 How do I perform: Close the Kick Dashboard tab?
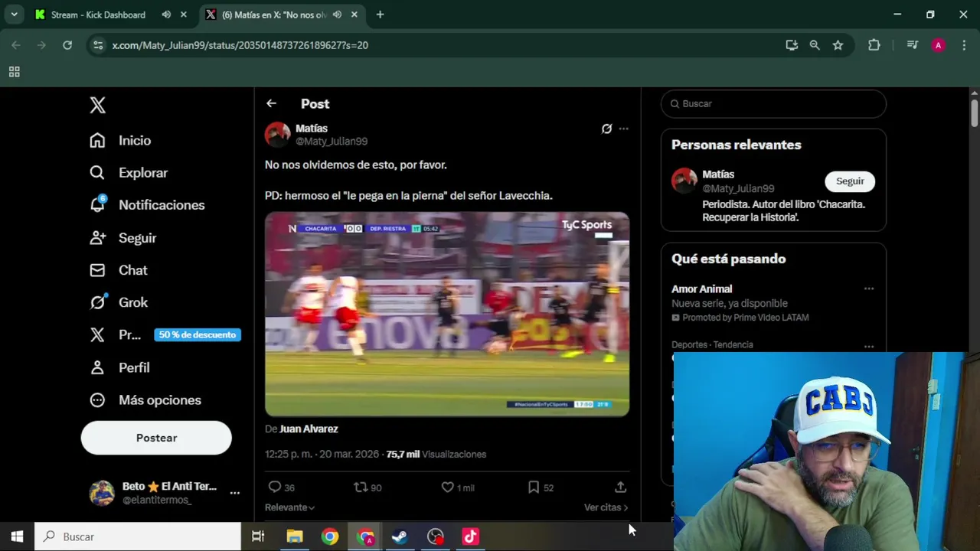coord(183,15)
